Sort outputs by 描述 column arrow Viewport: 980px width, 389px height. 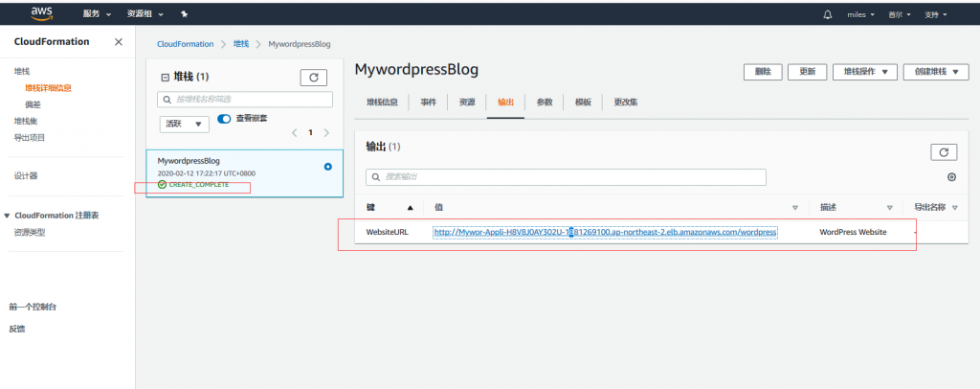[889, 208]
